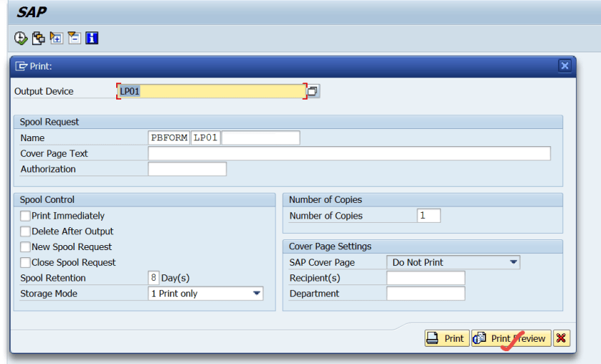The width and height of the screenshot is (601, 364).
Task: Cancel with the red X button
Action: pyautogui.click(x=562, y=338)
